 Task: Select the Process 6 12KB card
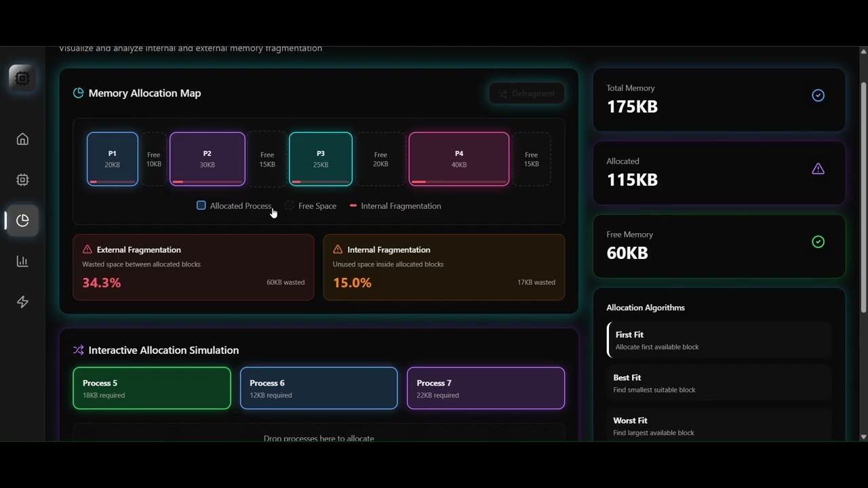[319, 388]
